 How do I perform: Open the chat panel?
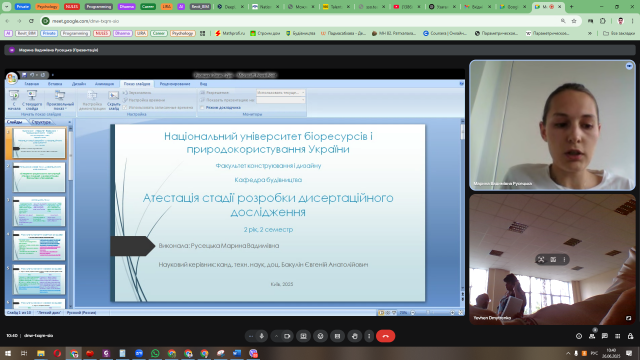pyautogui.click(x=605, y=336)
